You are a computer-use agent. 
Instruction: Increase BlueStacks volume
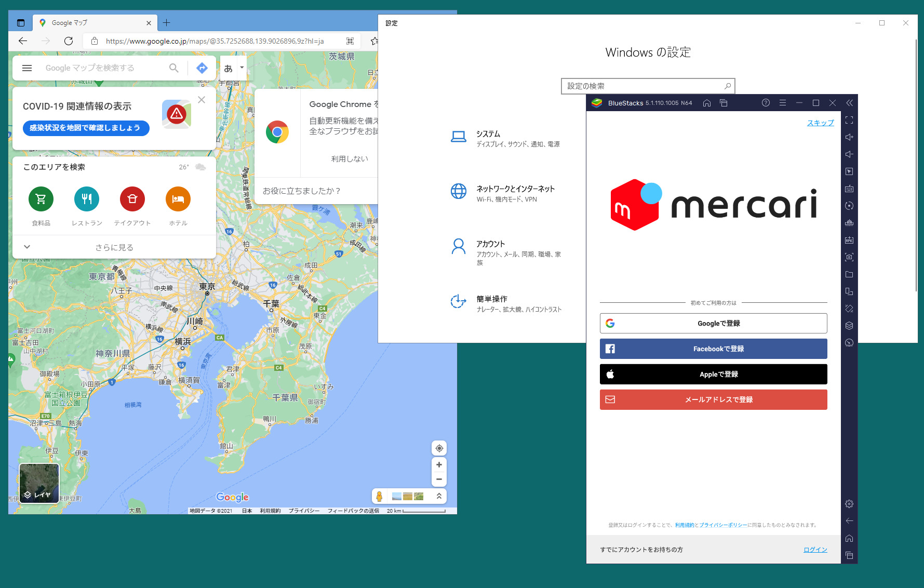pos(849,137)
